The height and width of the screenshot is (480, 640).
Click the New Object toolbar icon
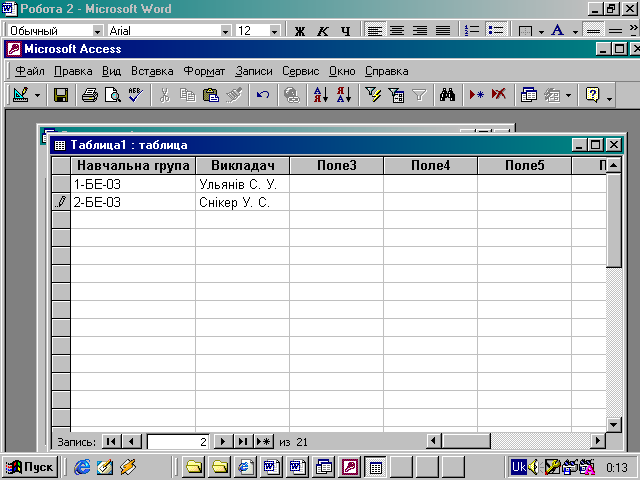click(552, 95)
